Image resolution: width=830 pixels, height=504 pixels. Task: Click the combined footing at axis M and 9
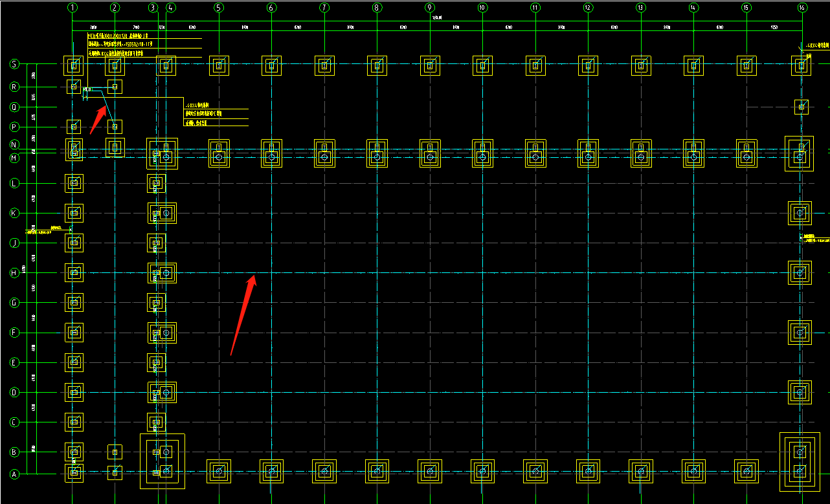430,153
